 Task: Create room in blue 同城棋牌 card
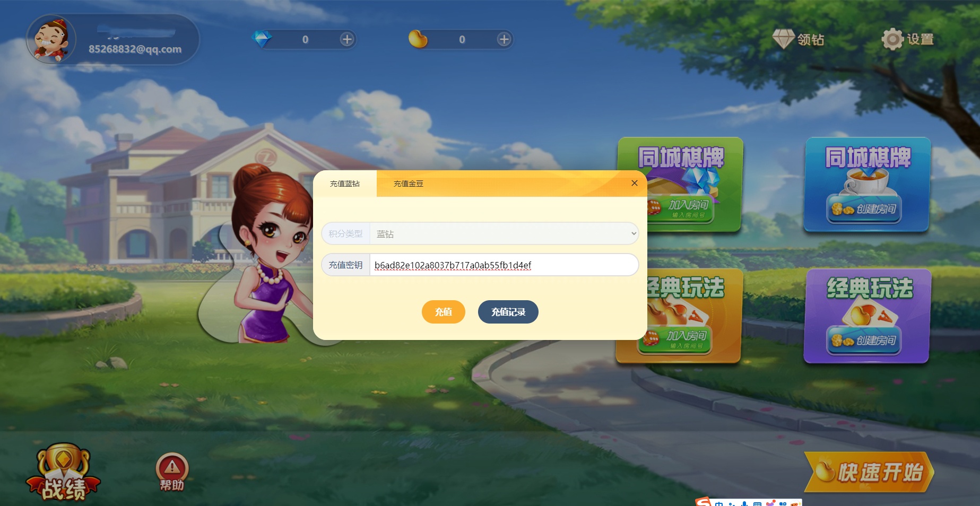tap(864, 210)
